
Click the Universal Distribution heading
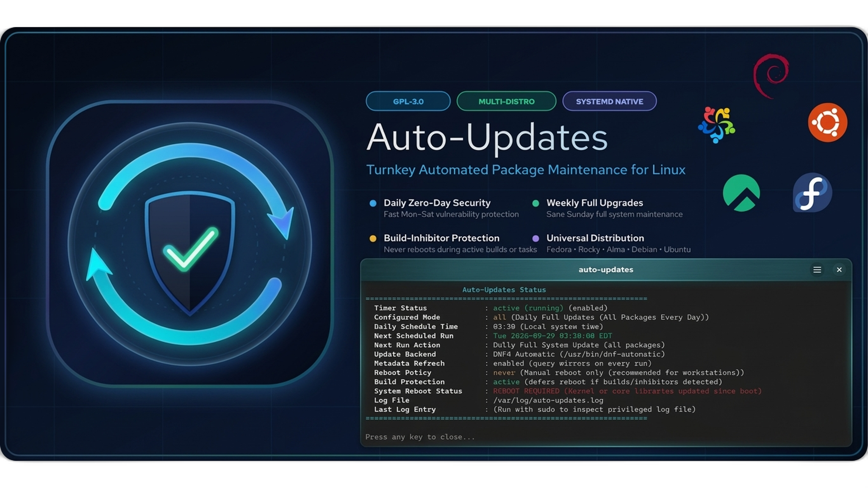point(595,238)
